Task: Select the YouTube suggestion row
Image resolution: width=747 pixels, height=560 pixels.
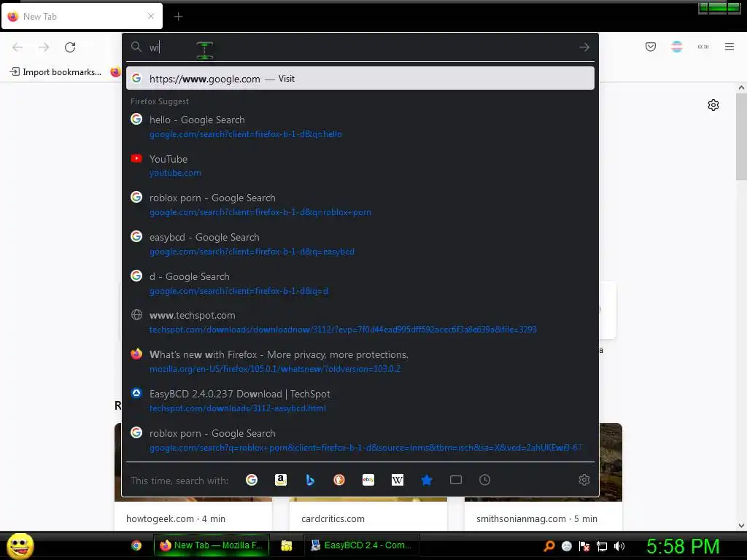Action: 360,166
